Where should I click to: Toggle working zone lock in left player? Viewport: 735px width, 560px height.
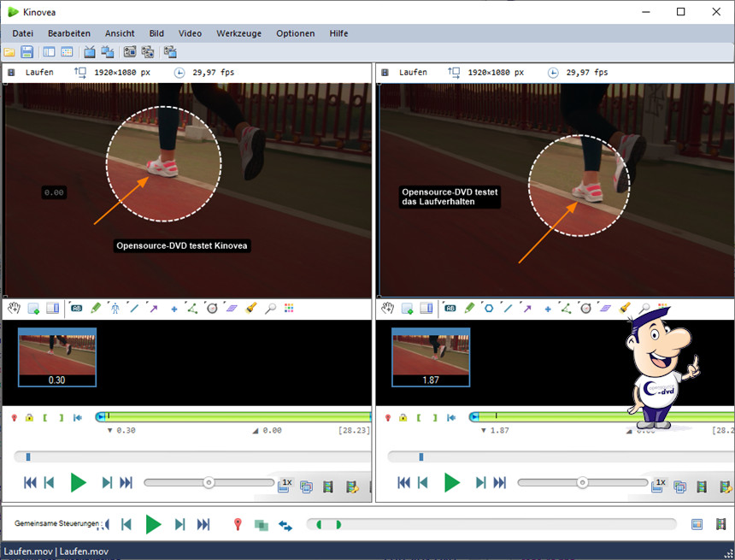pyautogui.click(x=30, y=417)
